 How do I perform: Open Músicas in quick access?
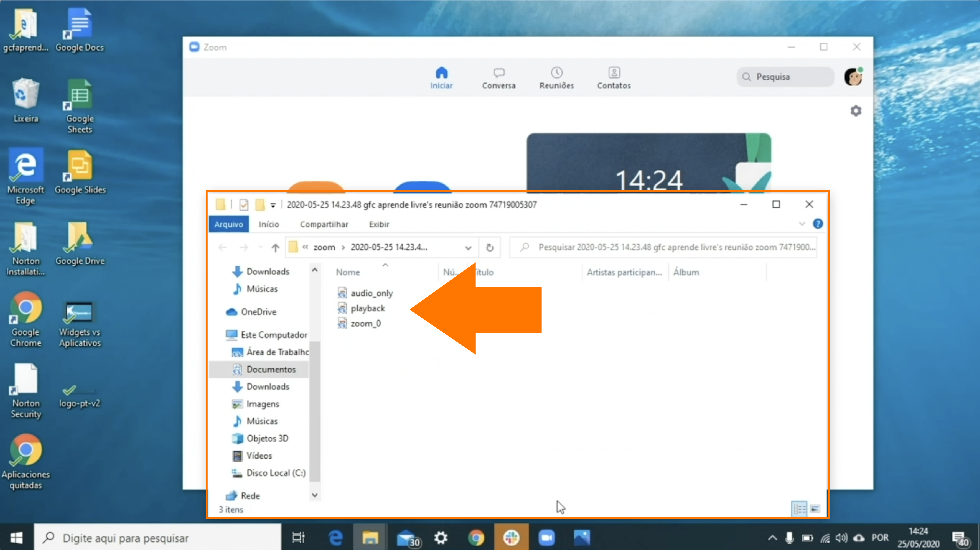(x=255, y=289)
